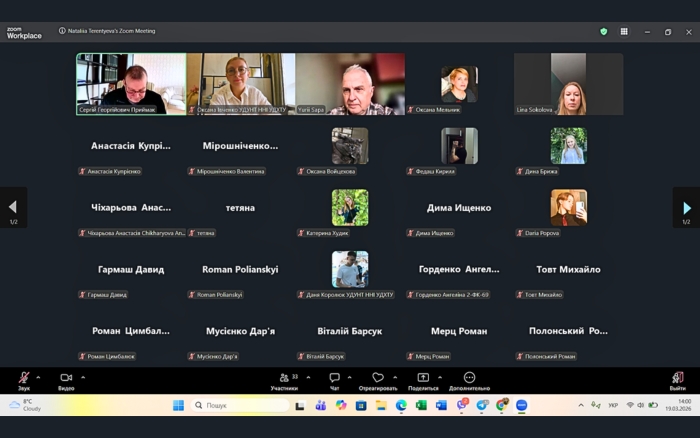Click the Windows taskbar search box

click(240, 405)
